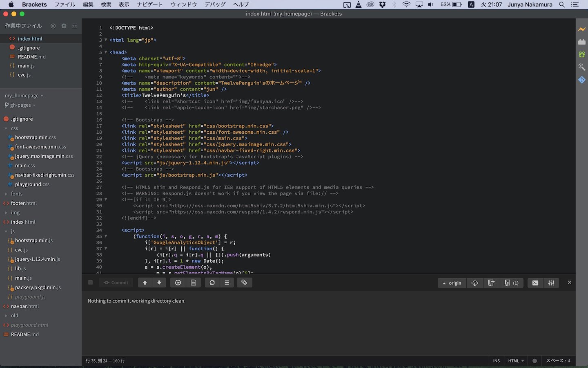Check the select-all checkbox in Git panel
This screenshot has height=368, width=588.
coord(91,283)
